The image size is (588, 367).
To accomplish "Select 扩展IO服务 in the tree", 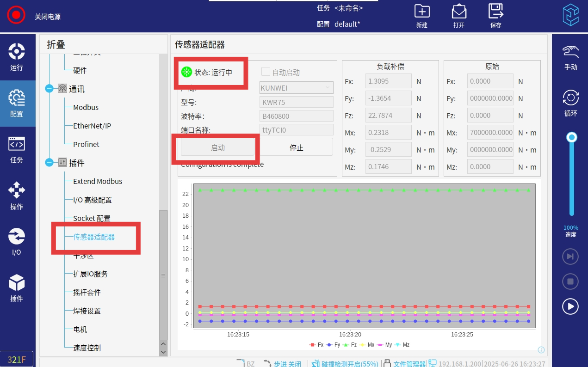I will click(x=90, y=274).
